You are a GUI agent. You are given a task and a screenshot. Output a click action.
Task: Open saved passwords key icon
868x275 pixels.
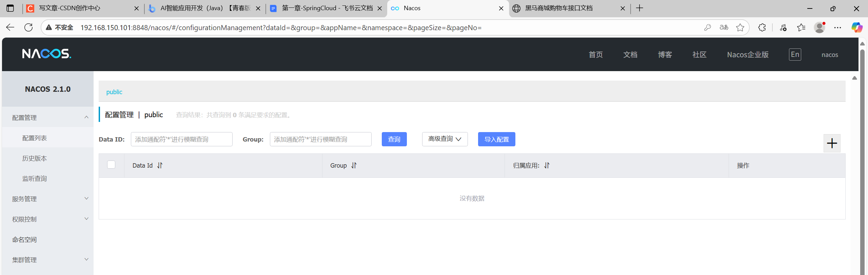coord(708,27)
